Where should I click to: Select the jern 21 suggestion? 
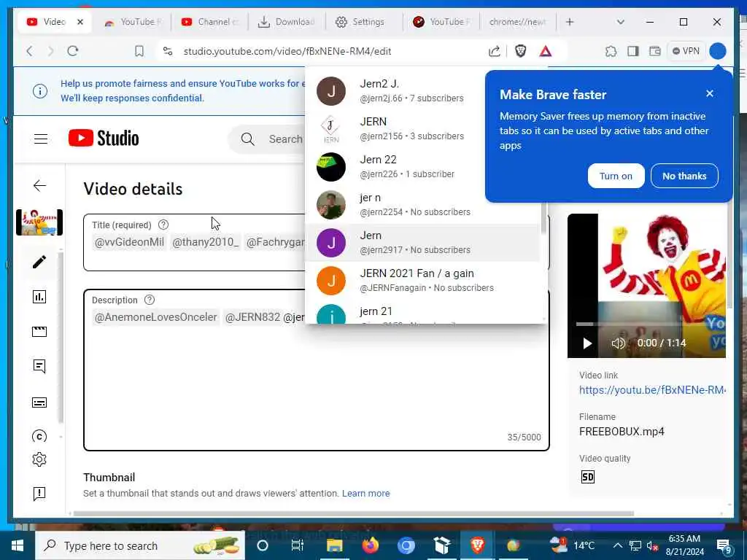click(422, 313)
